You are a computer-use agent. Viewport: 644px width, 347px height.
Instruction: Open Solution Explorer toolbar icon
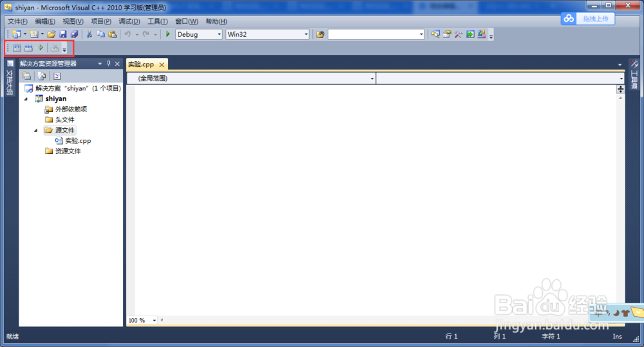coord(435,34)
